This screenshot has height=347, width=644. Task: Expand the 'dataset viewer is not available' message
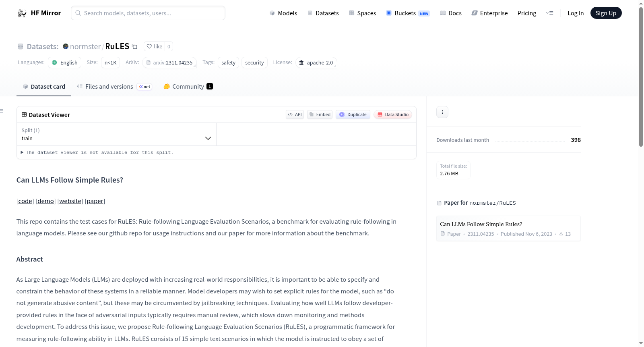coord(97,152)
